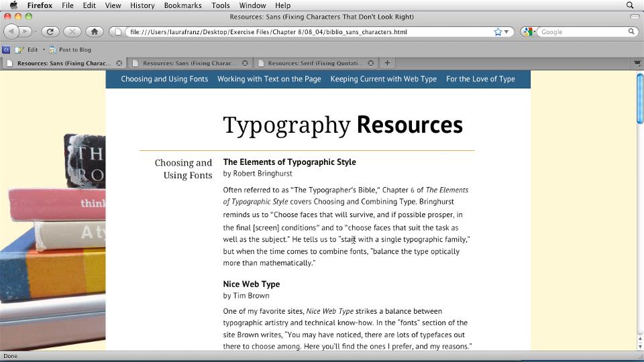Screen dimensions: 644x362
Task: Open the History menu
Action: 142,5
